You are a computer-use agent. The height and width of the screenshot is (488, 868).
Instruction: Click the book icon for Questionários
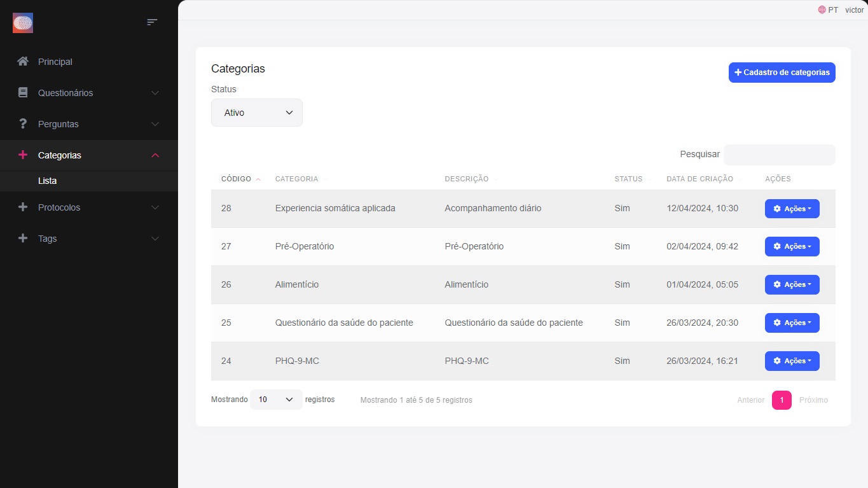pyautogui.click(x=22, y=92)
